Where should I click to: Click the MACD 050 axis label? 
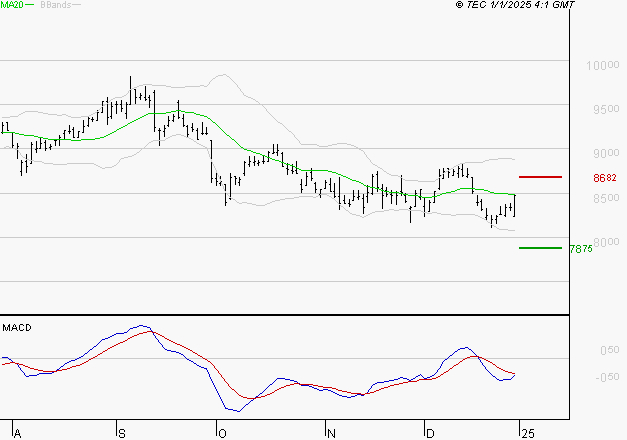click(x=610, y=350)
